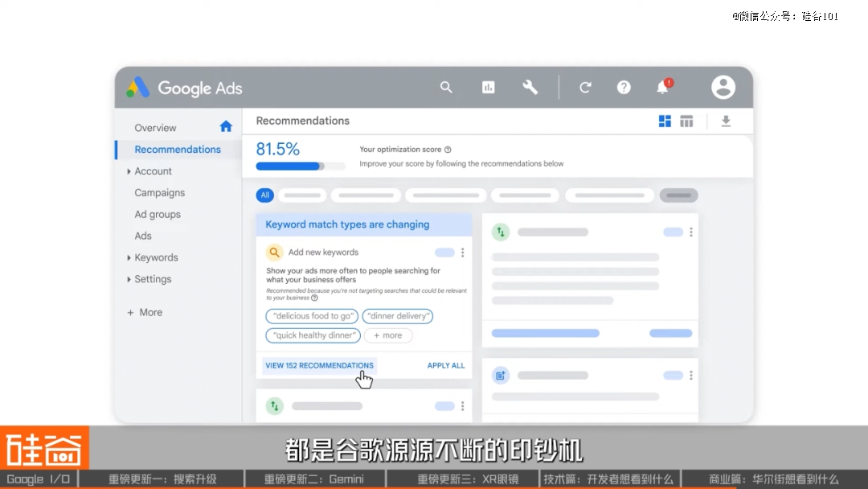Click the 'Recommendations' page heading
Image resolution: width=868 pixels, height=489 pixels.
tap(303, 121)
